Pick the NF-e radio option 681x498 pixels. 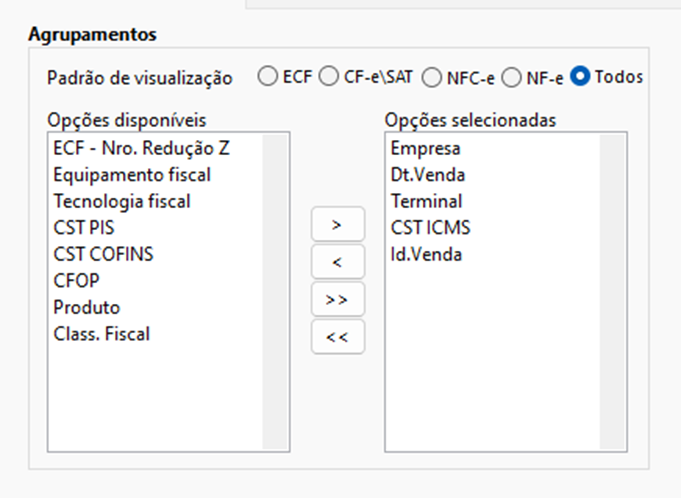(x=511, y=77)
